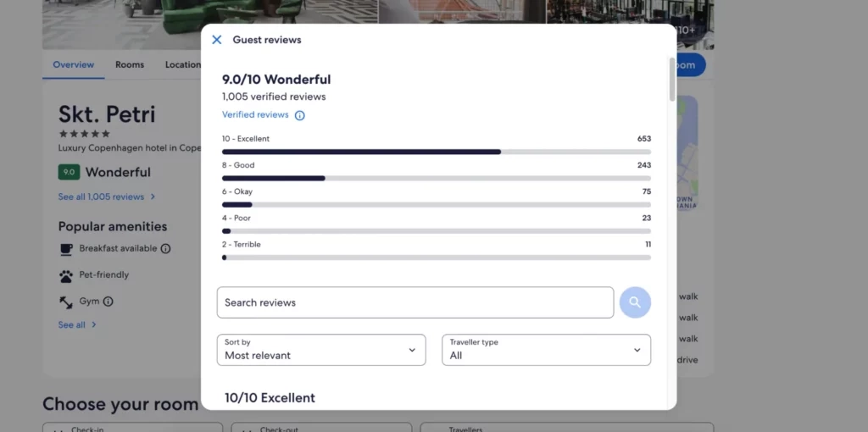Click the five-star hotel rating stars

85,134
